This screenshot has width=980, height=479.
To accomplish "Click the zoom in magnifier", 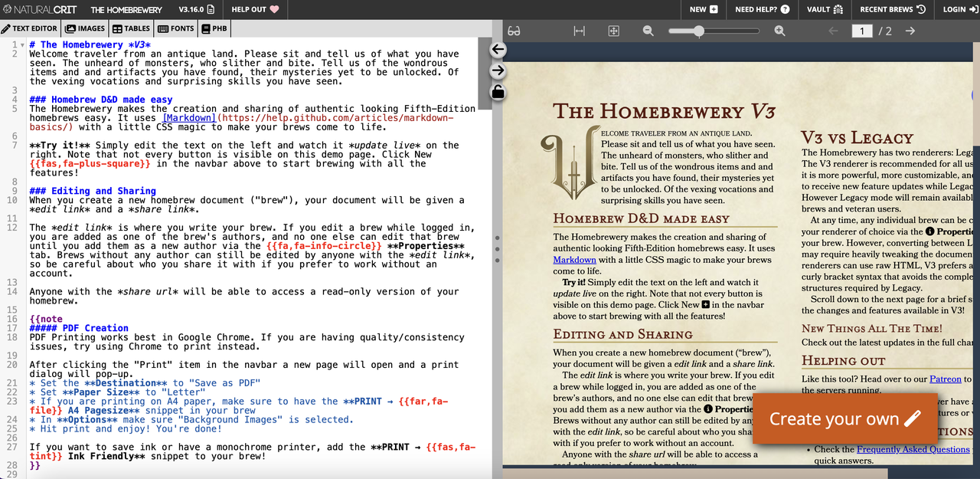I will [780, 31].
